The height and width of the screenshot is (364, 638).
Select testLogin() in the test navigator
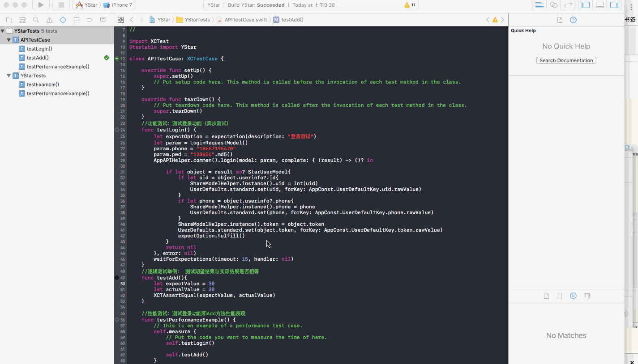(39, 49)
